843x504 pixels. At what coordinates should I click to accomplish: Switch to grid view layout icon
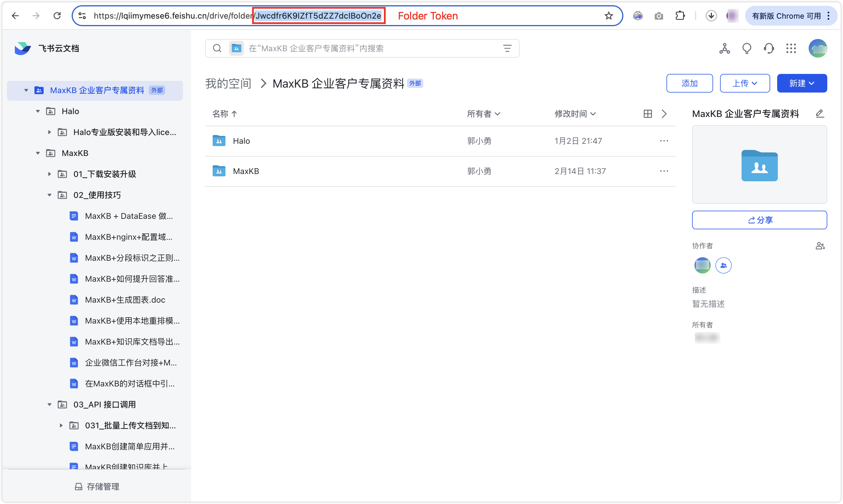click(x=648, y=114)
